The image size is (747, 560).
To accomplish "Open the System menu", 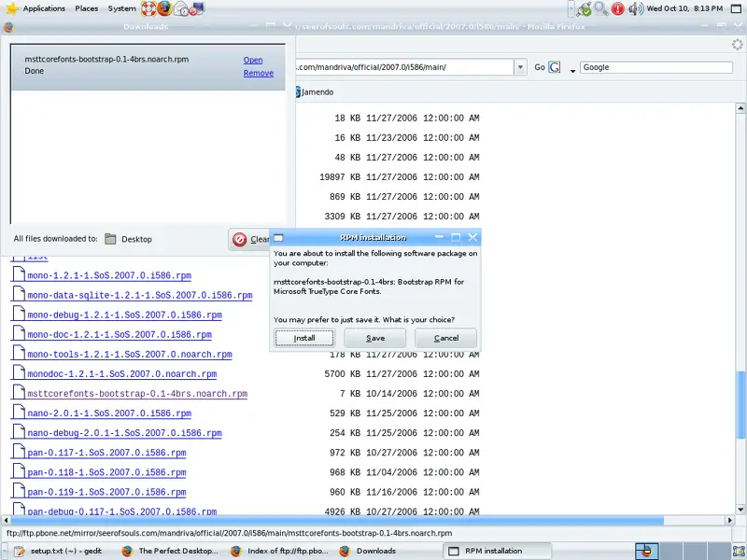I will pos(121,8).
